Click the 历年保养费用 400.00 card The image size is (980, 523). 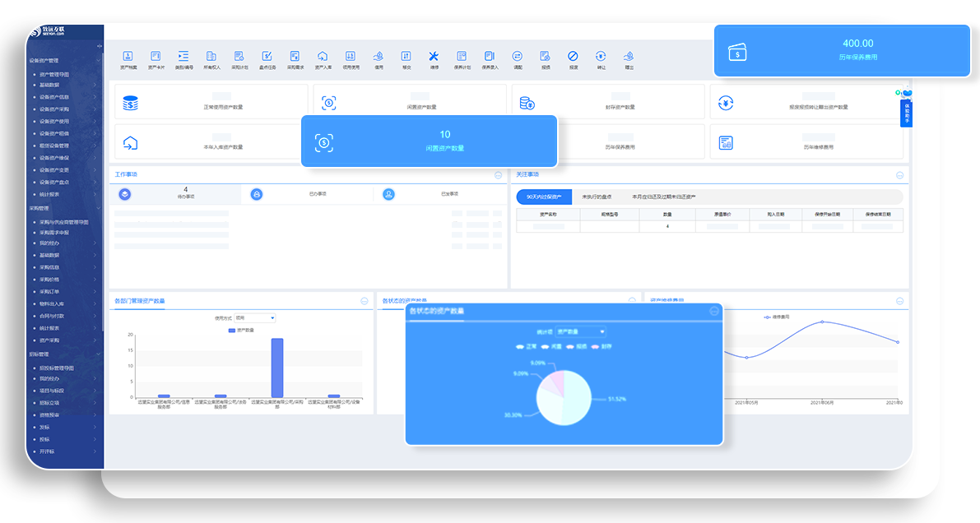[x=842, y=50]
